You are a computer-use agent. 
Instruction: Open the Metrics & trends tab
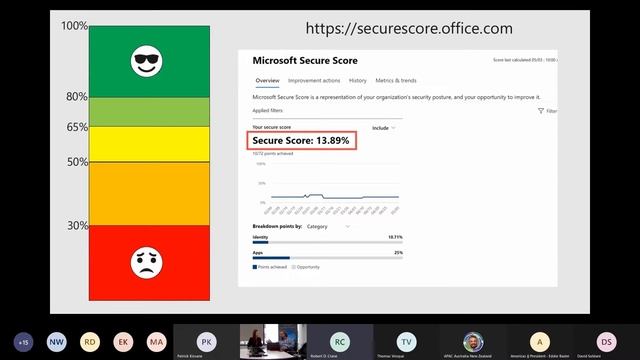tap(396, 80)
